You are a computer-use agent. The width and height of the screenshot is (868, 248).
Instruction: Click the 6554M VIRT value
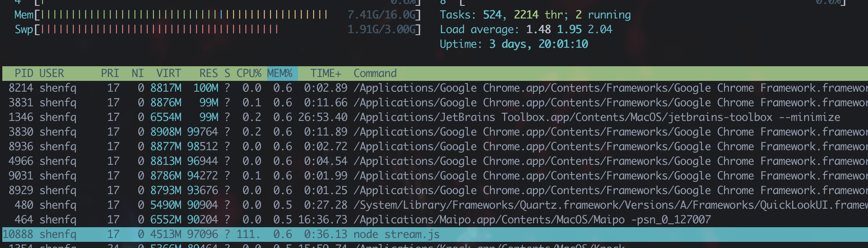[x=166, y=117]
